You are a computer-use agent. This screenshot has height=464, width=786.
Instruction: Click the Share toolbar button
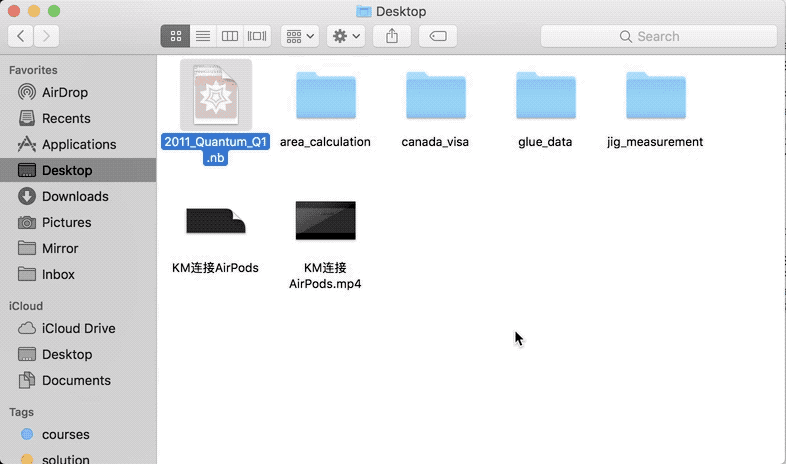pyautogui.click(x=392, y=36)
